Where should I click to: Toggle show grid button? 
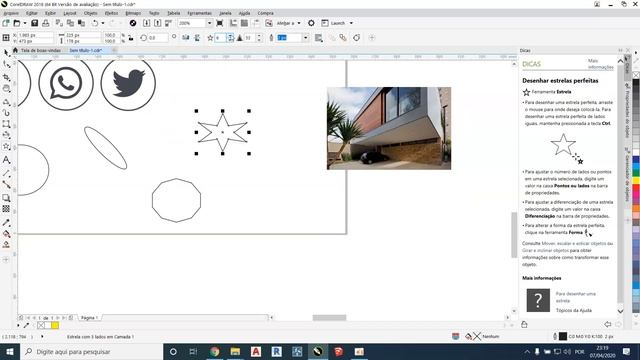pos(244,23)
